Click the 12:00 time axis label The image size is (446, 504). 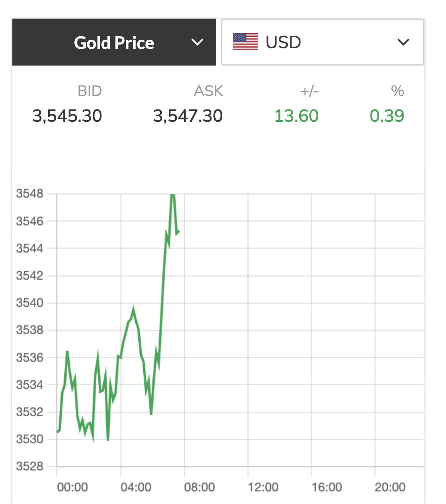tap(263, 487)
